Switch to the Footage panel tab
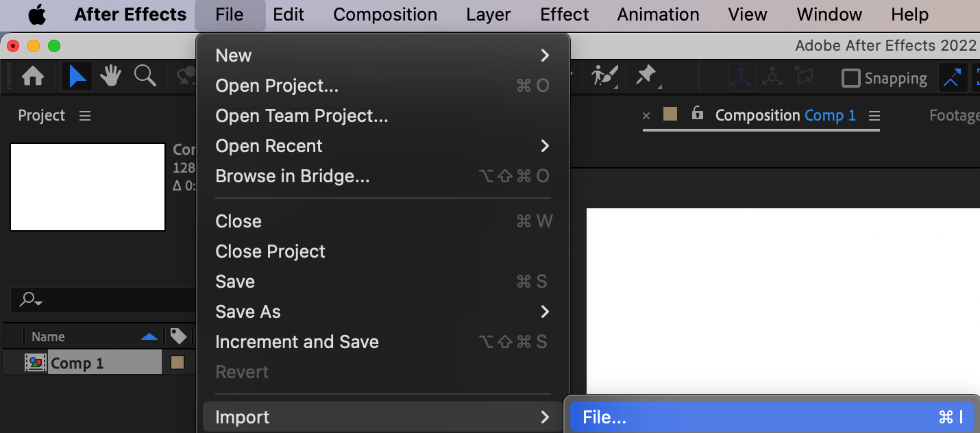 point(954,116)
